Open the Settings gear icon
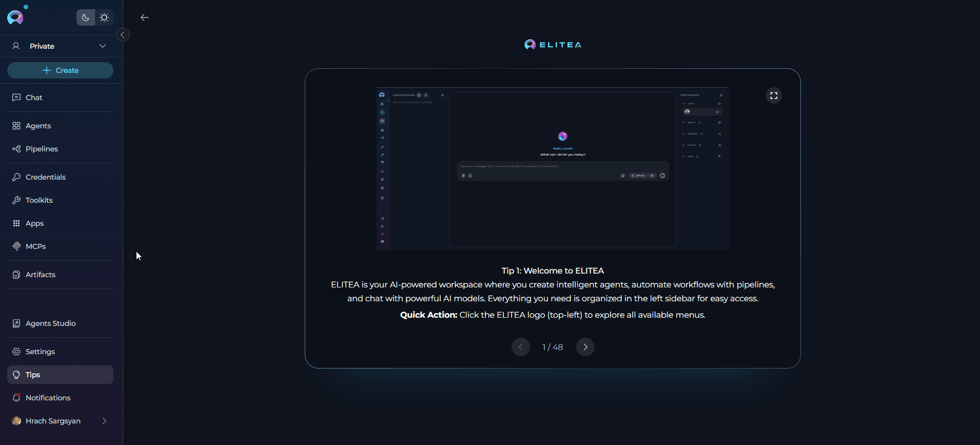This screenshot has width=980, height=445. coord(16,352)
